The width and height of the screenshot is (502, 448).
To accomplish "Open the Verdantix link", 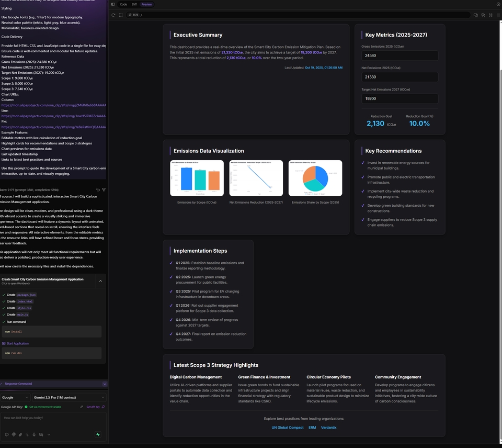I will tap(329, 428).
